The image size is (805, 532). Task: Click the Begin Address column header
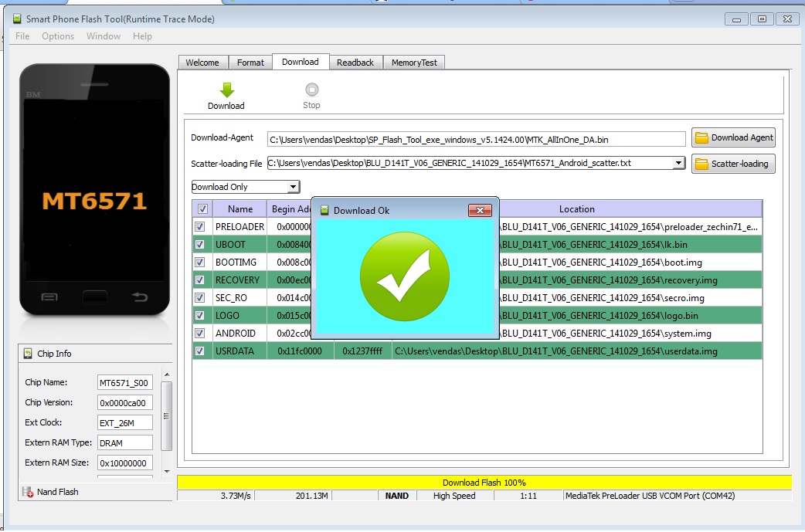point(290,208)
